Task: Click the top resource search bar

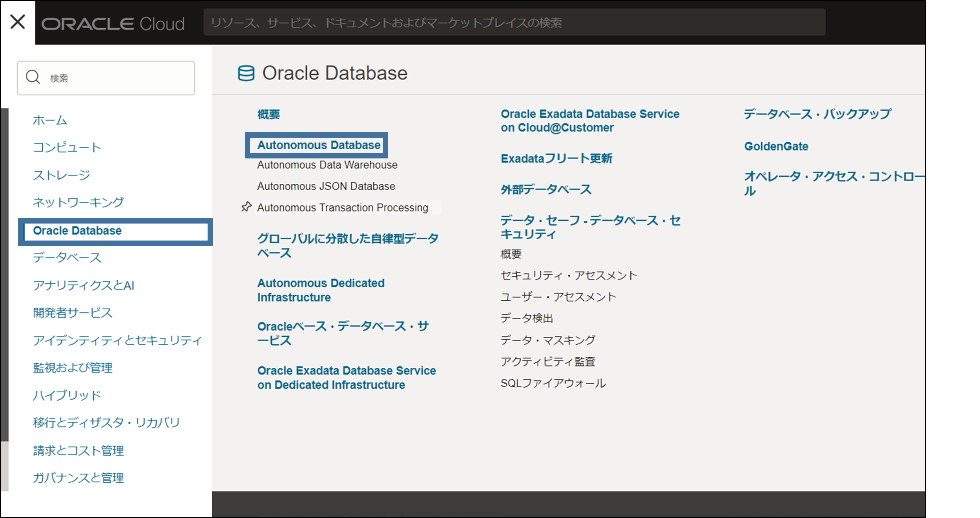Action: [x=514, y=22]
